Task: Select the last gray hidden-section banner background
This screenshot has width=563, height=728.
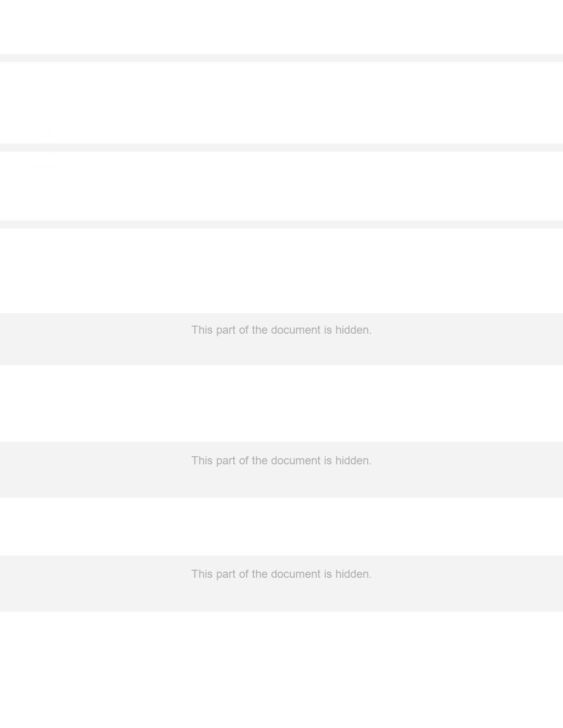Action: pyautogui.click(x=281, y=583)
